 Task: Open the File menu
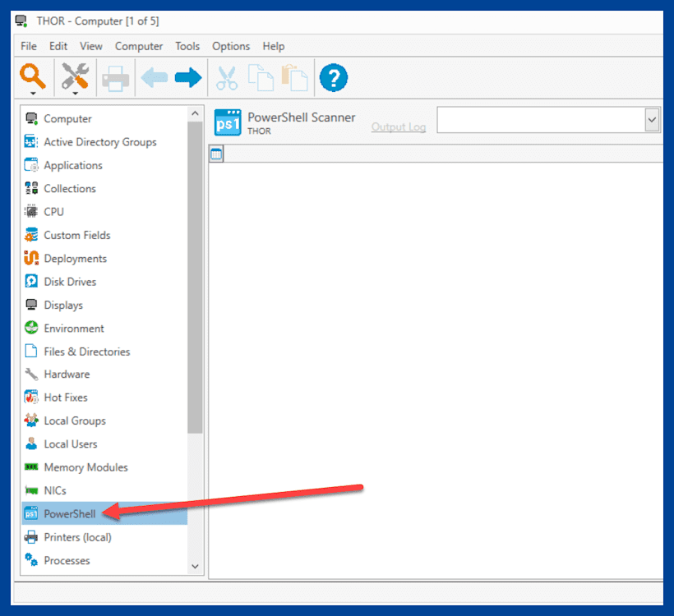(29, 46)
